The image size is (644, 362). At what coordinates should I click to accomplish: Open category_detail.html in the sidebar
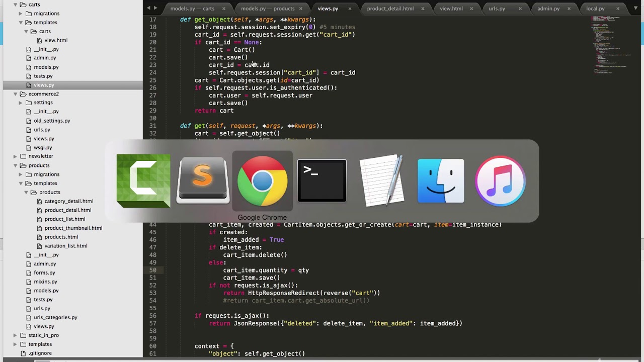69,201
